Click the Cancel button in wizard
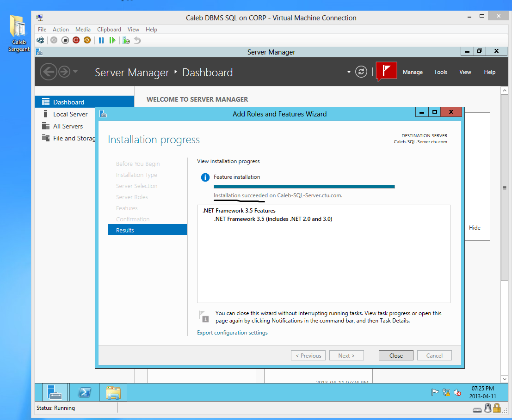 point(434,355)
